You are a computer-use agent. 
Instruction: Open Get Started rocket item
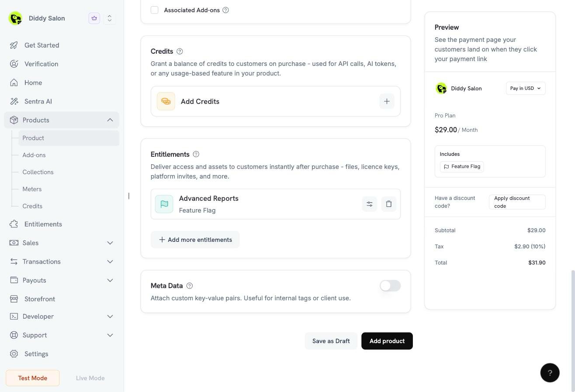[x=62, y=45]
